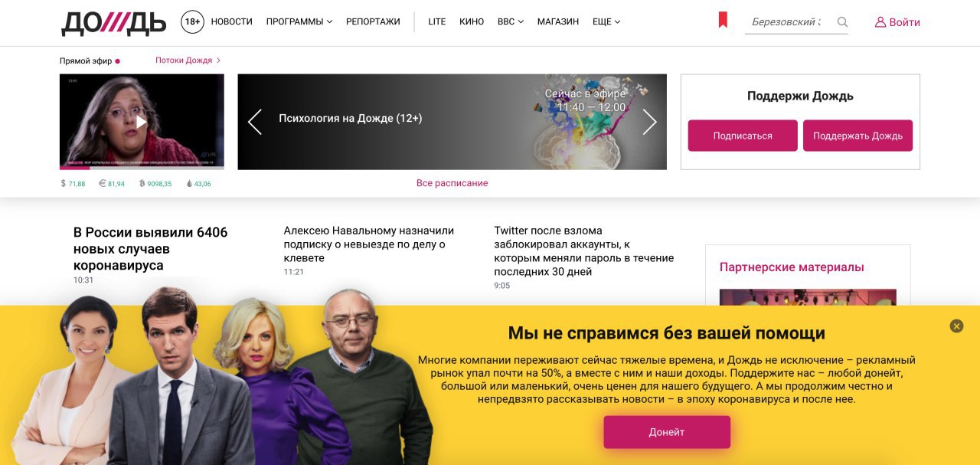The width and height of the screenshot is (980, 465).
Task: Click the search magnifier icon
Action: pos(842,22)
